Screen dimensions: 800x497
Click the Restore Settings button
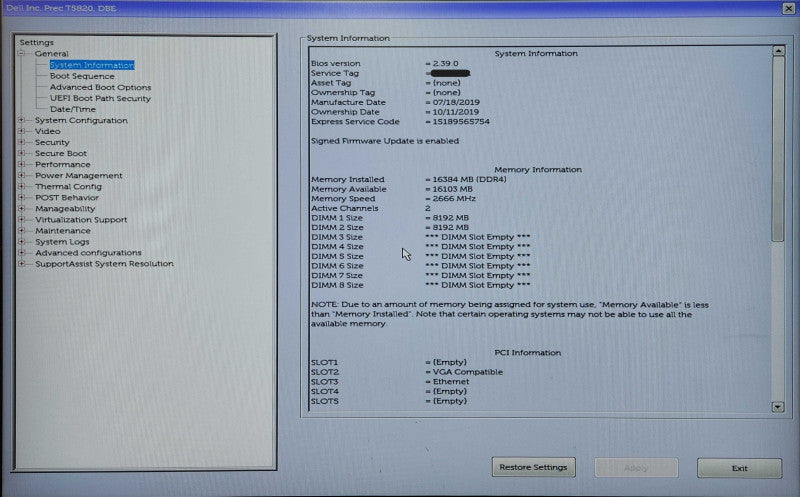(x=534, y=467)
